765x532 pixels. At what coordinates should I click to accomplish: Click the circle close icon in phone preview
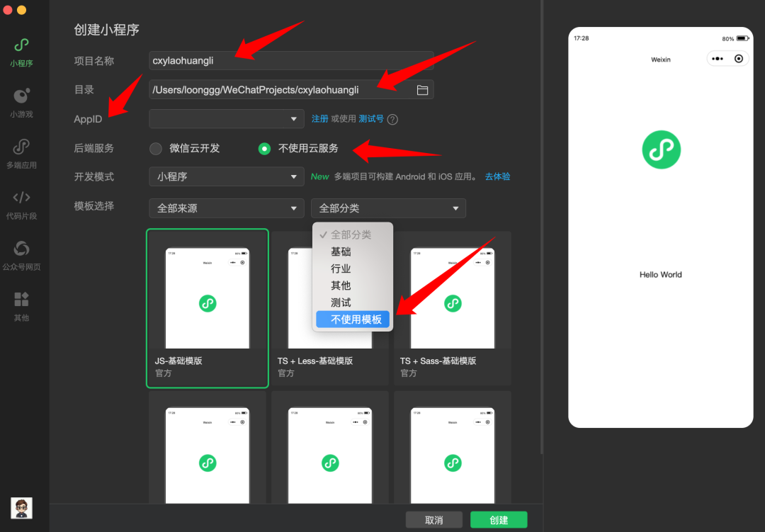[739, 59]
